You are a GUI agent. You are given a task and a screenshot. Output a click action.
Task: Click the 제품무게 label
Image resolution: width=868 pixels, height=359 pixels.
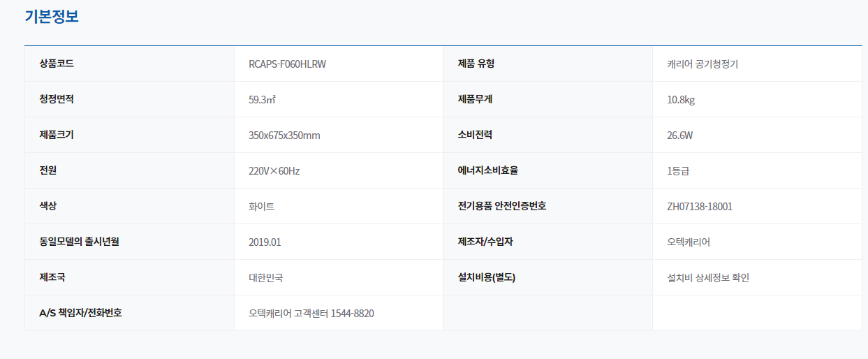pos(475,99)
